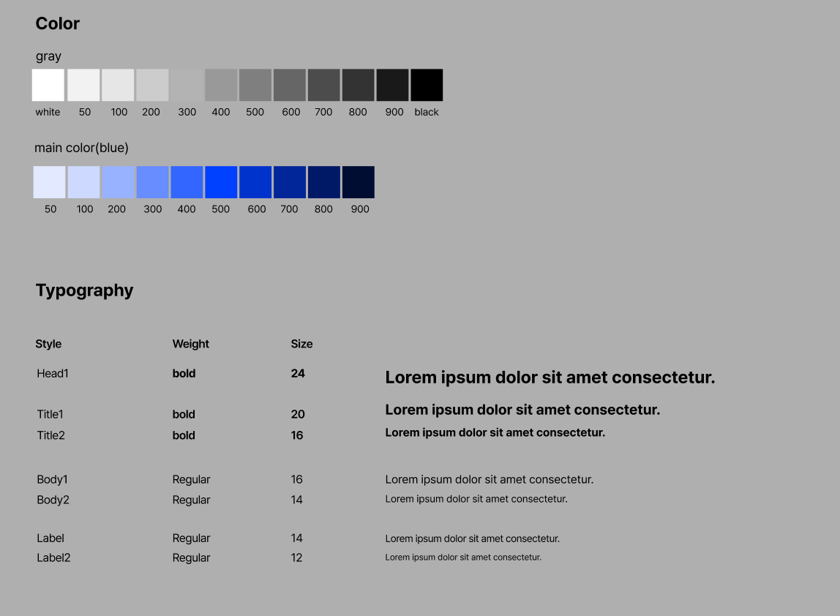Click the Head1 style name

[x=53, y=373]
